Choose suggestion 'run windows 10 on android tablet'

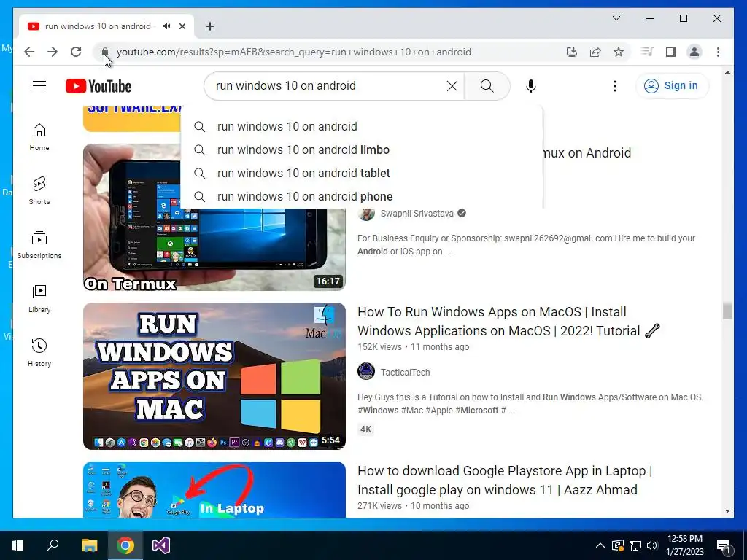(362, 173)
